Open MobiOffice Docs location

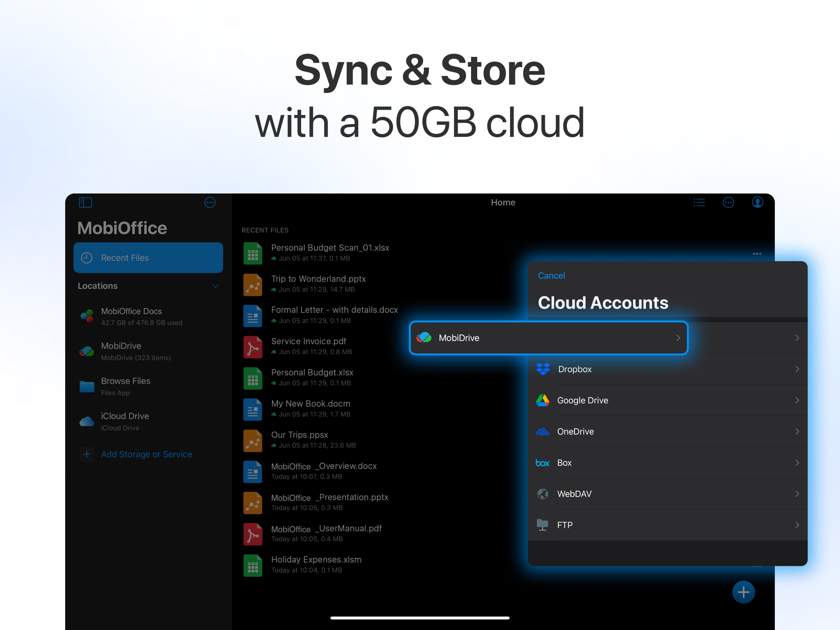pos(148,316)
